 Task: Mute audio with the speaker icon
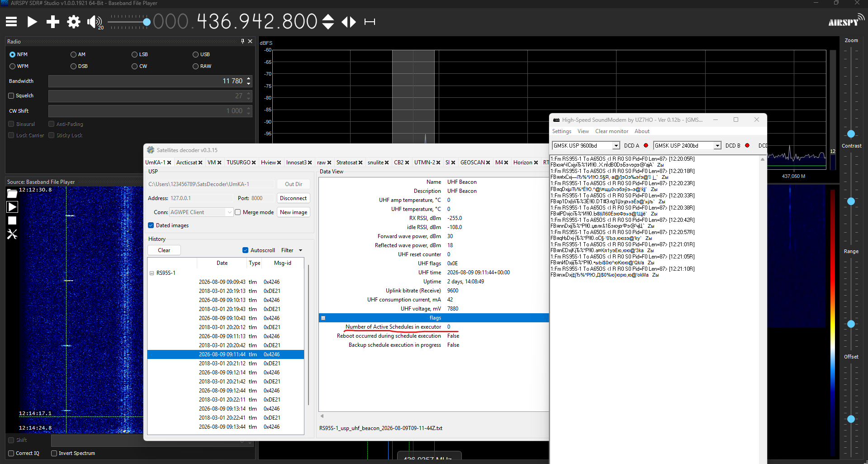94,22
